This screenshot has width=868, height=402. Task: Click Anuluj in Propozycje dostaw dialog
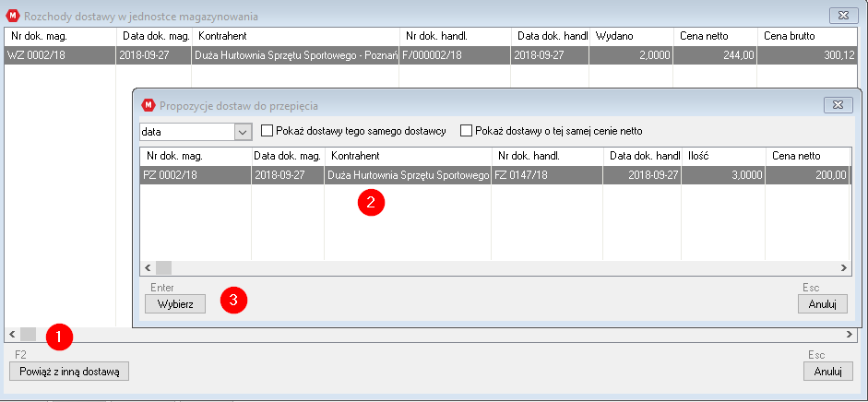click(x=823, y=303)
